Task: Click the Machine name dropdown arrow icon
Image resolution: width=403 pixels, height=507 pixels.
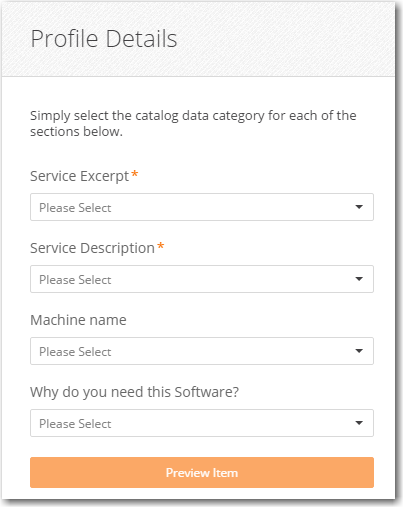Action: (x=359, y=351)
